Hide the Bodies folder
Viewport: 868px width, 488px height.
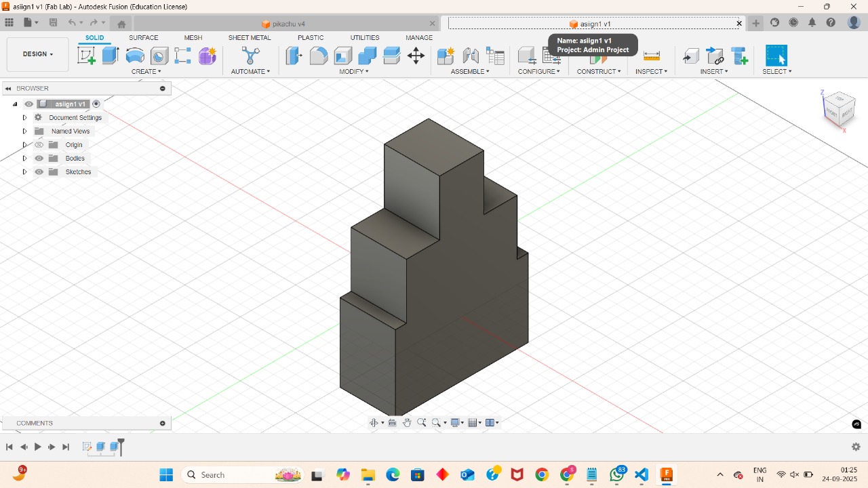tap(39, 158)
